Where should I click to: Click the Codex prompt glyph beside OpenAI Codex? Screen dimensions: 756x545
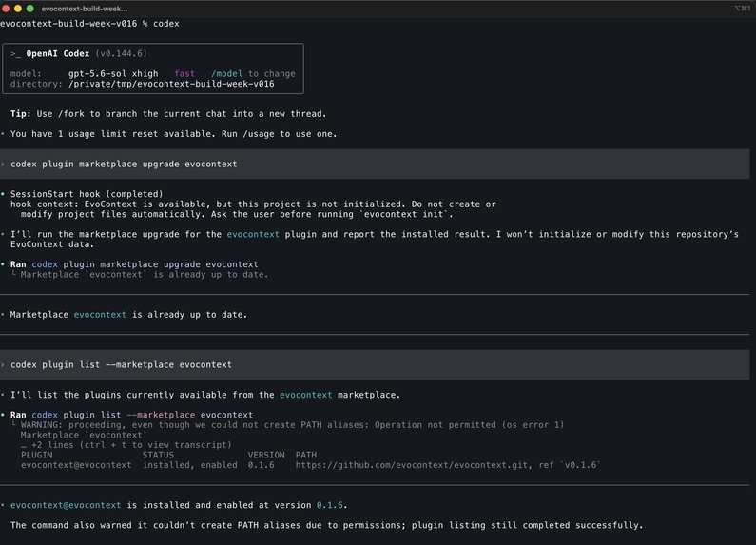click(x=15, y=53)
